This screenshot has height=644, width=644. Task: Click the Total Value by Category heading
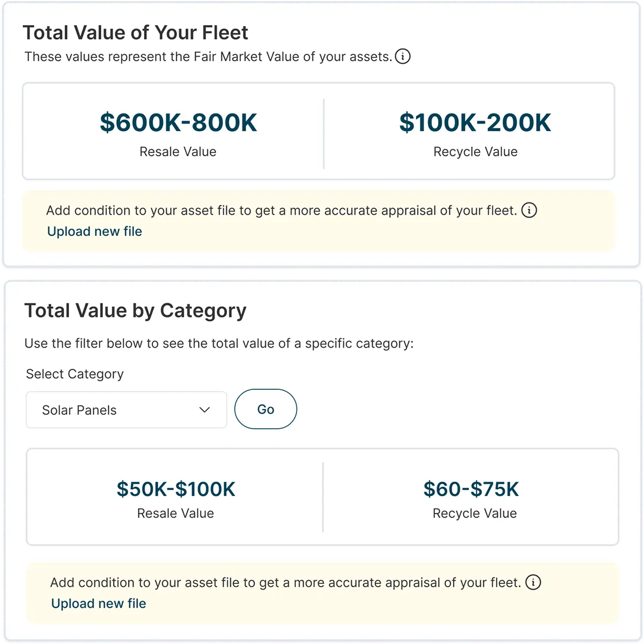click(135, 310)
